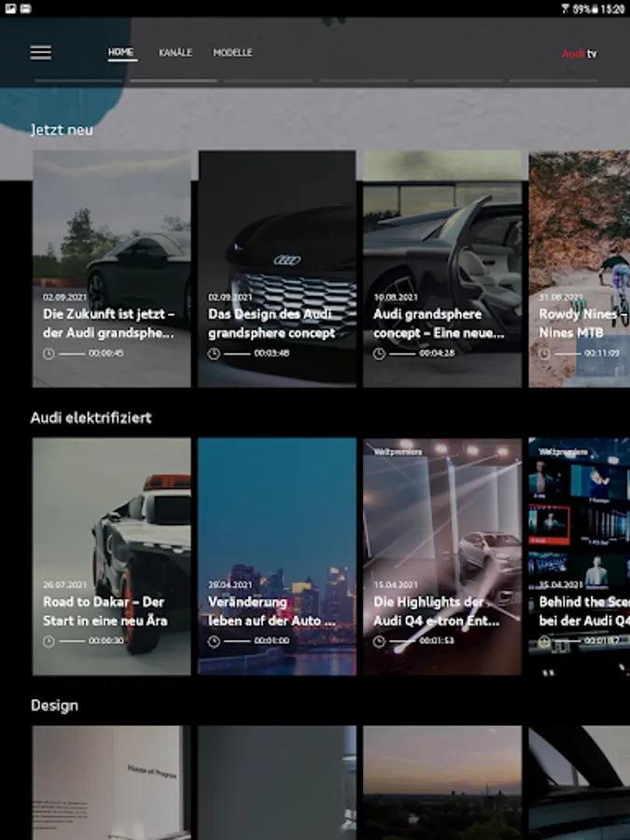The image size is (630, 840).
Task: Tap the battery status in the status bar
Action: (585, 8)
